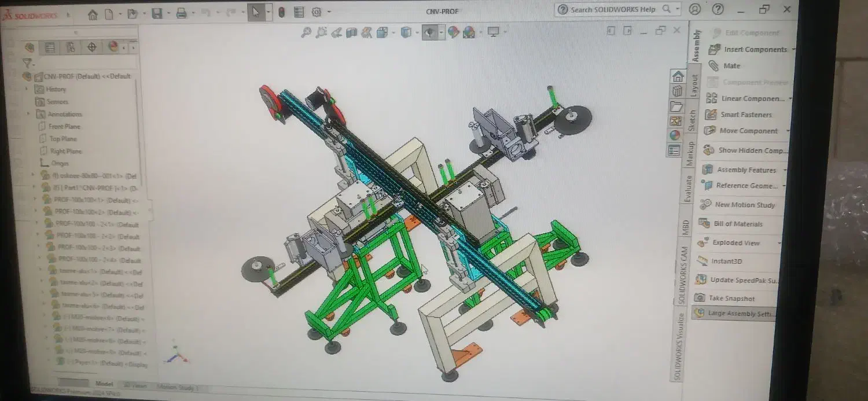Open the File Explorer folder icon in task pane
Viewport: 868px width, 401px height.
coord(676,106)
